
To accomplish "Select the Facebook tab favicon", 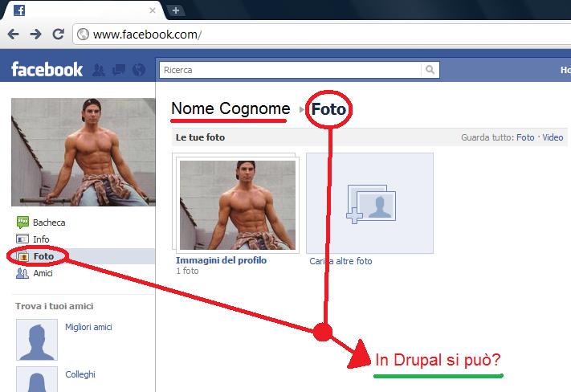I will tap(19, 10).
